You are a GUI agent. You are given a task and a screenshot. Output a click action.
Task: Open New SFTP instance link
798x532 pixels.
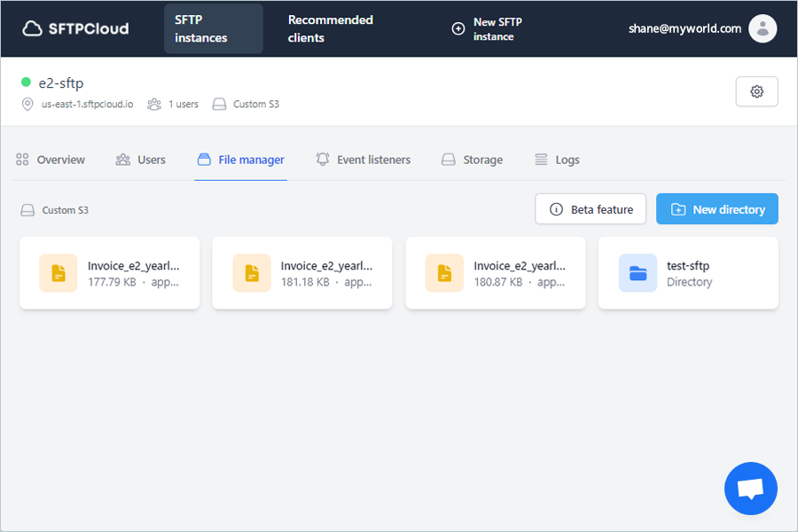[x=487, y=29]
